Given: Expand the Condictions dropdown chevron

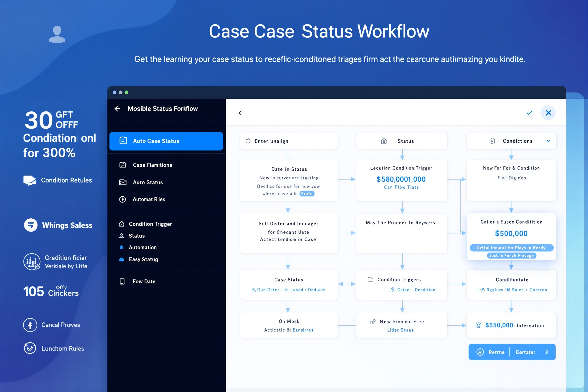Looking at the screenshot, I should tap(548, 141).
